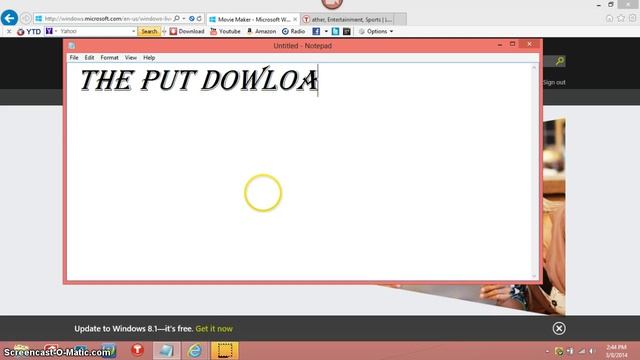Click the address bar search magnifier icon

[x=176, y=18]
